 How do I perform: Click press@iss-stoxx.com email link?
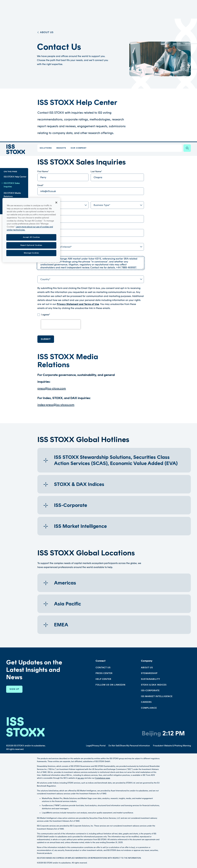pos(52,389)
